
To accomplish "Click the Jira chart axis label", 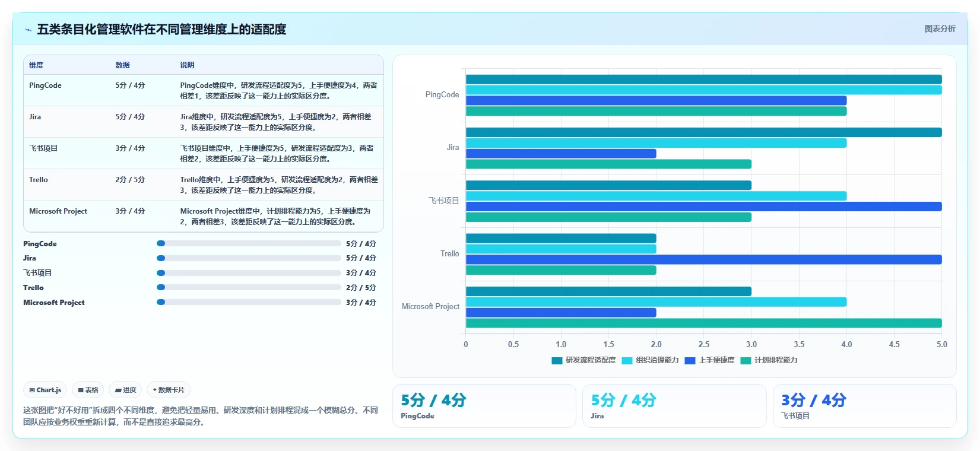I will click(x=453, y=148).
